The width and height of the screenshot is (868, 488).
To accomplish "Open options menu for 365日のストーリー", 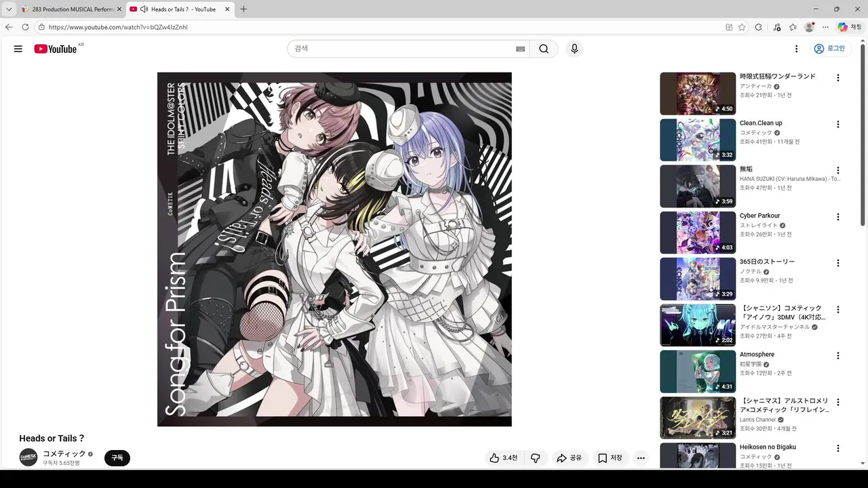I will tap(838, 263).
